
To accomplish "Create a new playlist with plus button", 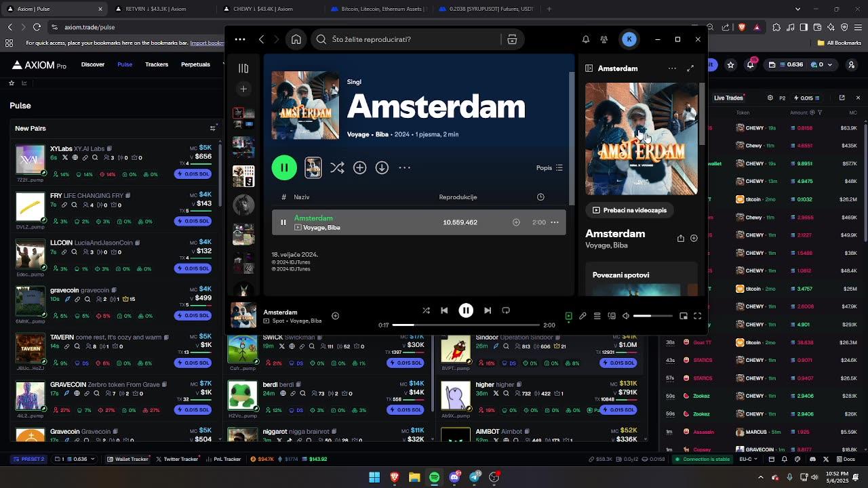I will pyautogui.click(x=243, y=89).
